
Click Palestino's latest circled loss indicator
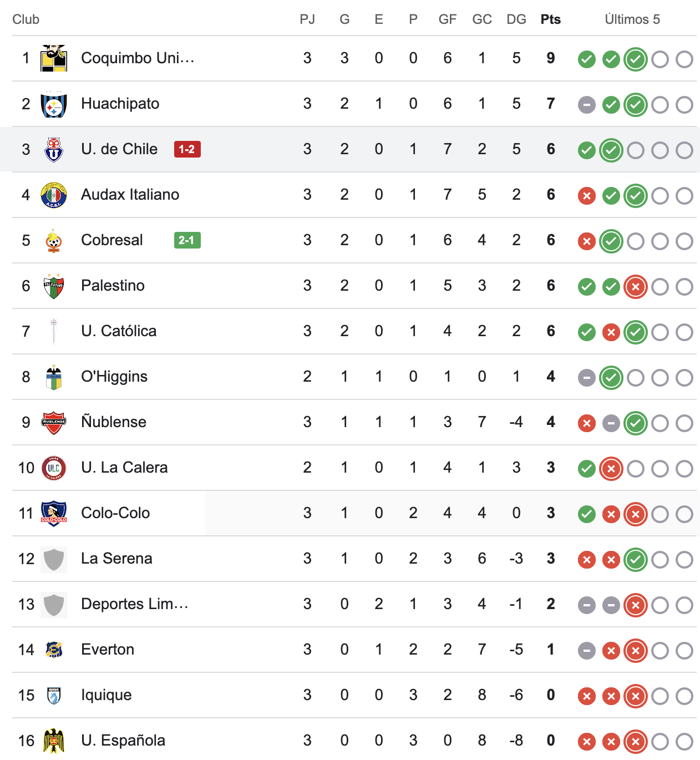635,287
